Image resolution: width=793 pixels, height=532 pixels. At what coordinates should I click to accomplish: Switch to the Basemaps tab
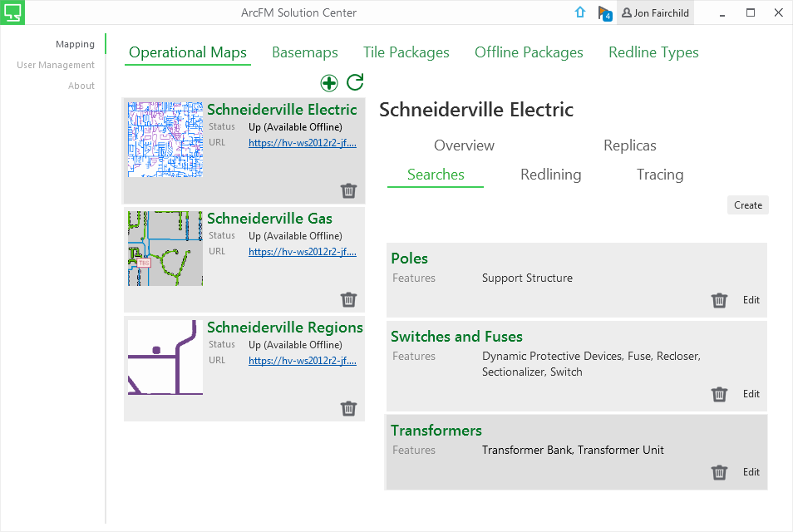click(x=304, y=52)
